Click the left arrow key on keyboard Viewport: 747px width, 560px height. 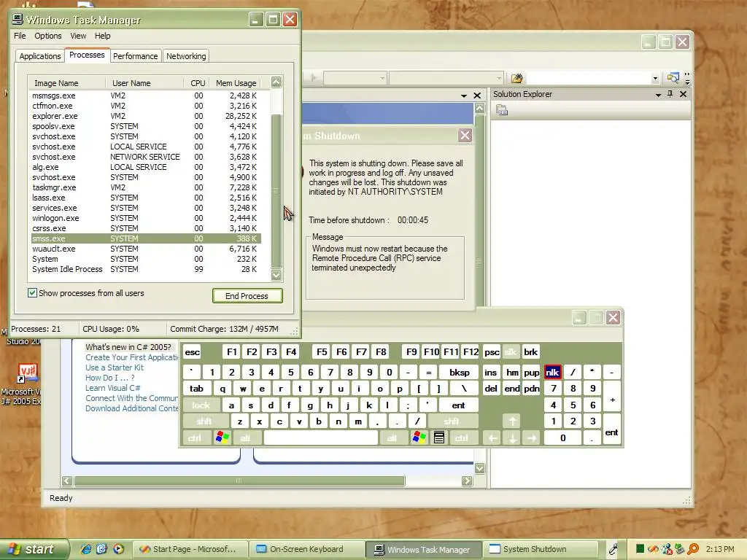coord(492,438)
